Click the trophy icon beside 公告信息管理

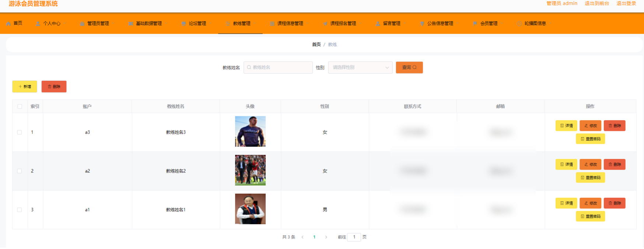pyautogui.click(x=422, y=24)
